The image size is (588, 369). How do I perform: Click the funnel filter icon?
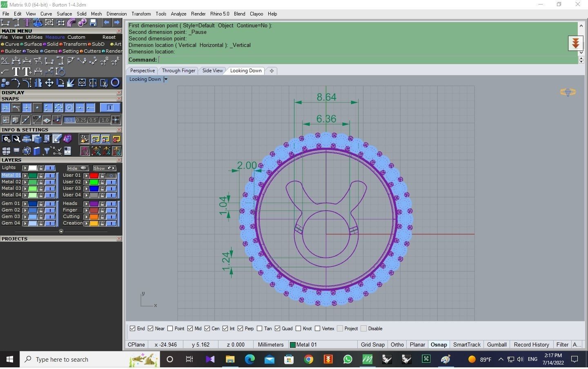pyautogui.click(x=47, y=151)
